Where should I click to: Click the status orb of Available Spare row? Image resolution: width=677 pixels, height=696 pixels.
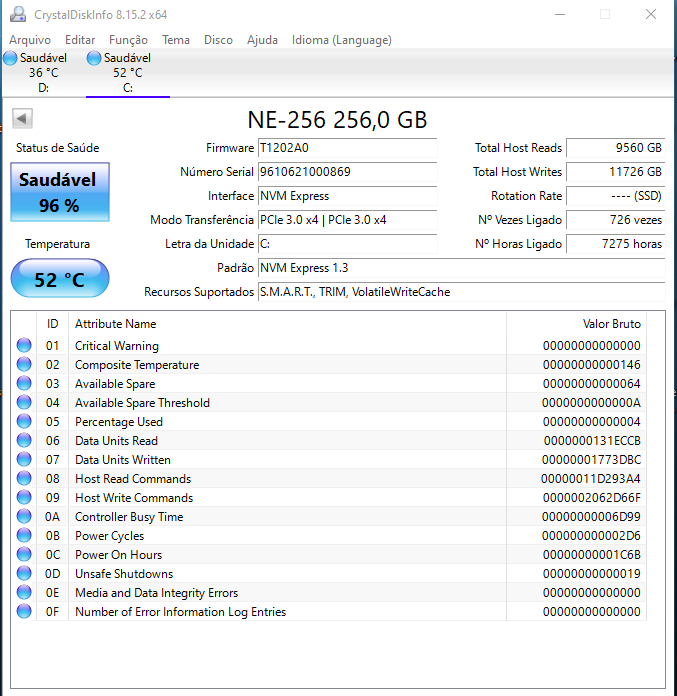click(x=24, y=384)
